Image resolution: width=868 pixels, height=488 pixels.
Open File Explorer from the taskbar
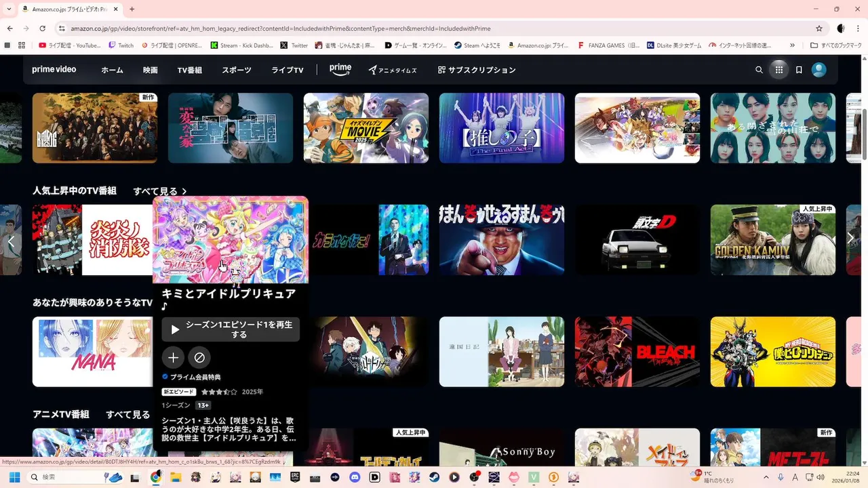(x=176, y=477)
